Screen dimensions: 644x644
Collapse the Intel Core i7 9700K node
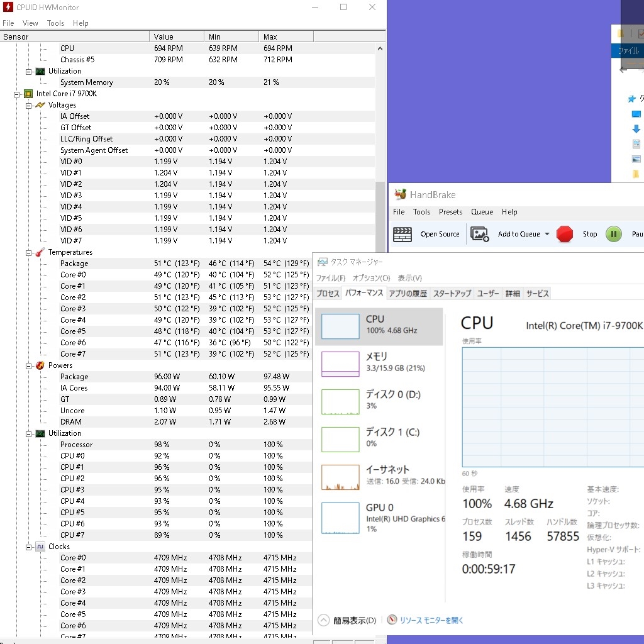click(x=18, y=94)
